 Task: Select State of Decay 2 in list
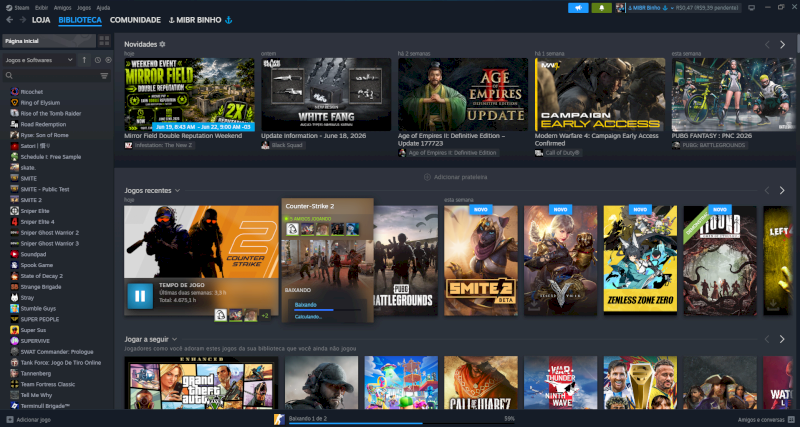42,276
